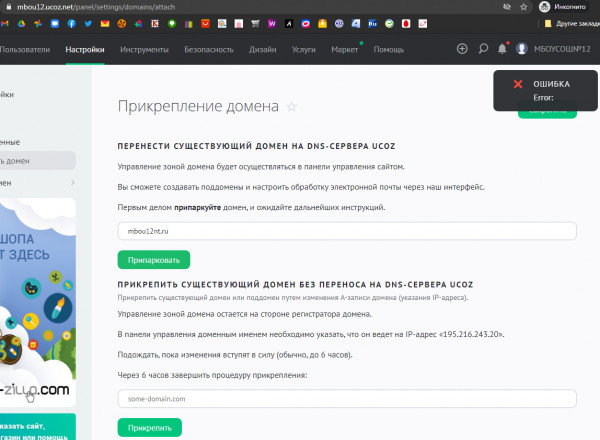Open the Дизайн menu
This screenshot has width=600, height=440.
click(x=262, y=49)
